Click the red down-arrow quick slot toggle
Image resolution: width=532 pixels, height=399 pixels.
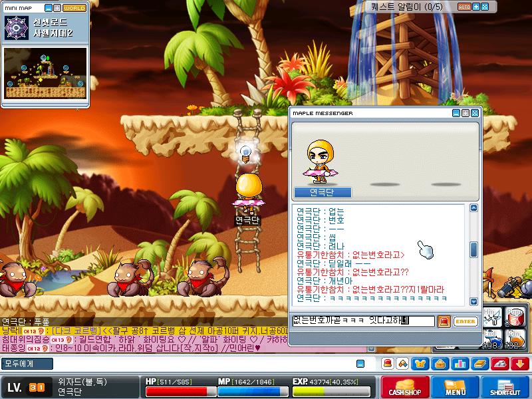point(520,364)
